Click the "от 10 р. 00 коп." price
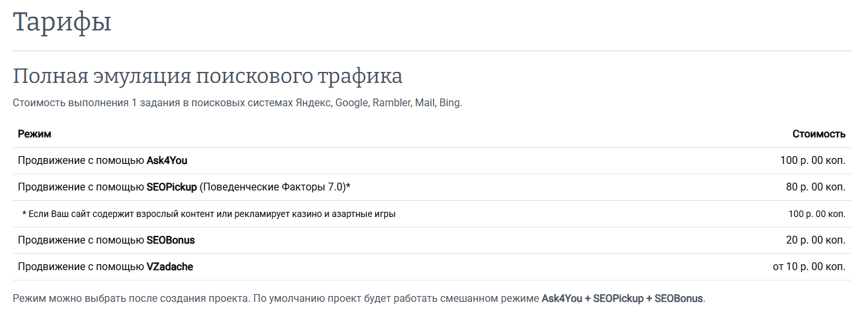 pos(809,267)
